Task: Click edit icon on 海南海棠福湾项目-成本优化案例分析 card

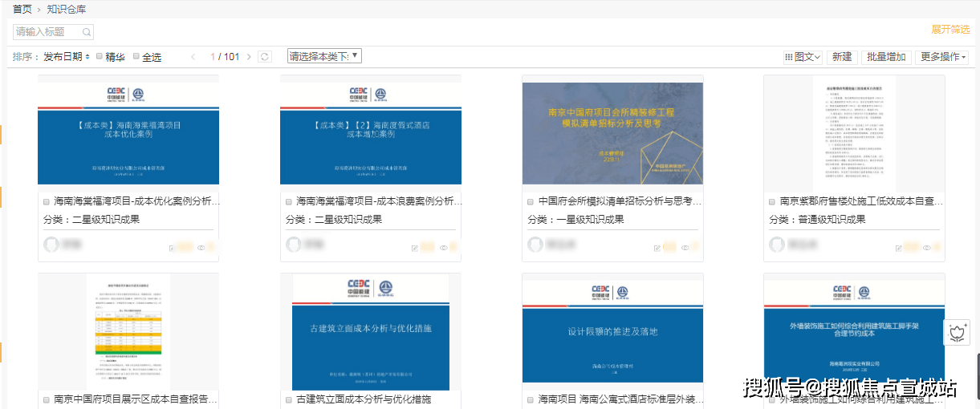Action: tap(173, 248)
